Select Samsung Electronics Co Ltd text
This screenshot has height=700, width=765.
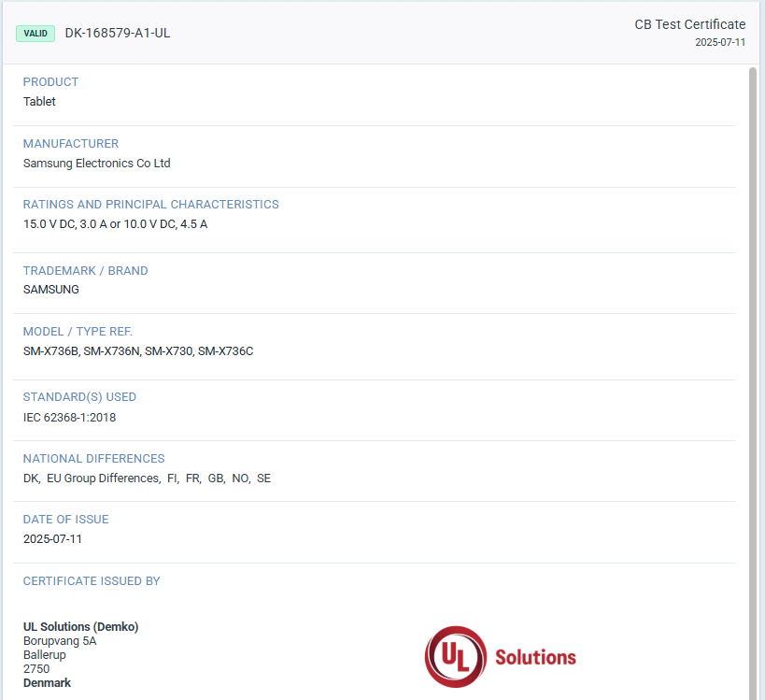coord(96,164)
